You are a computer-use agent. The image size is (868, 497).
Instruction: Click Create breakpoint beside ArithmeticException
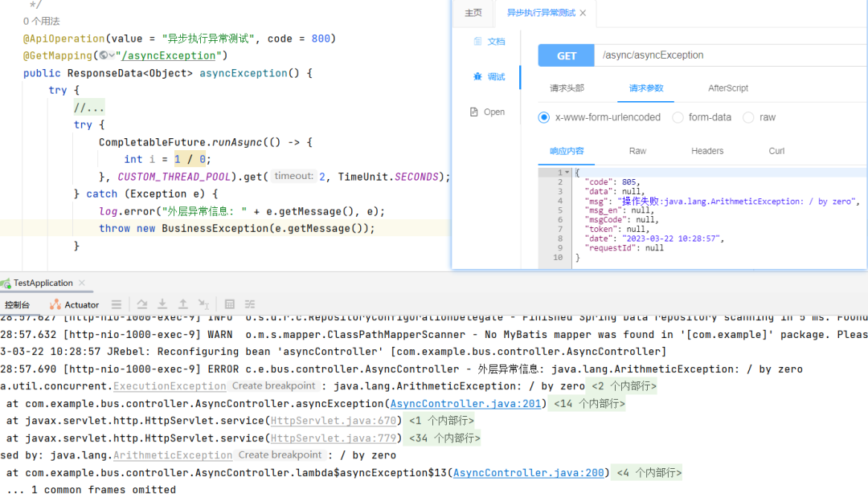280,455
